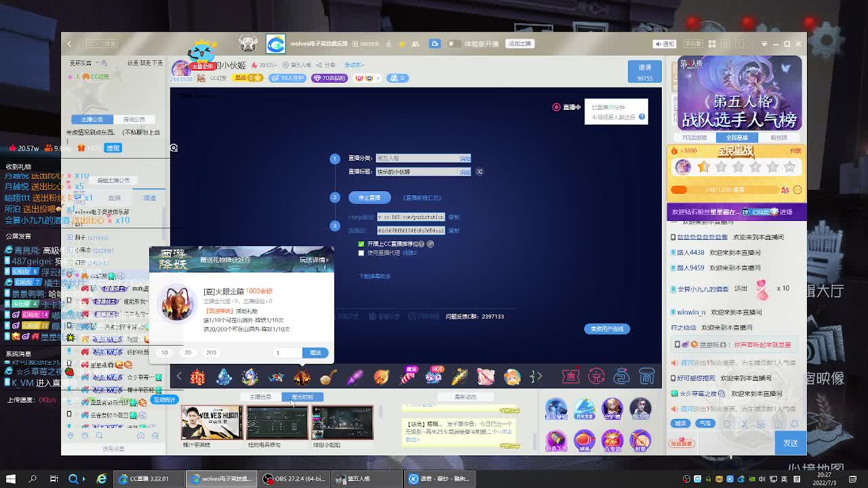868x488 pixels.
Task: Select the frying pan gift icon
Action: pyautogui.click(x=329, y=376)
